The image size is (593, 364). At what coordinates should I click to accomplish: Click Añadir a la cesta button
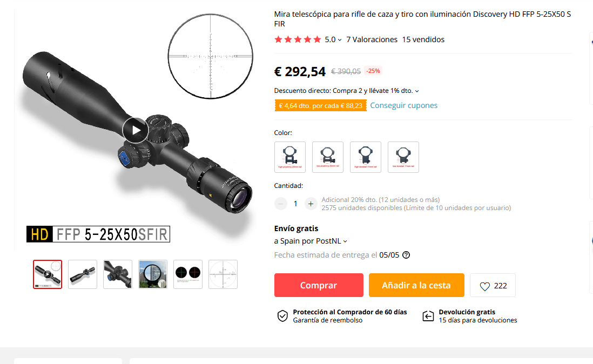416,285
